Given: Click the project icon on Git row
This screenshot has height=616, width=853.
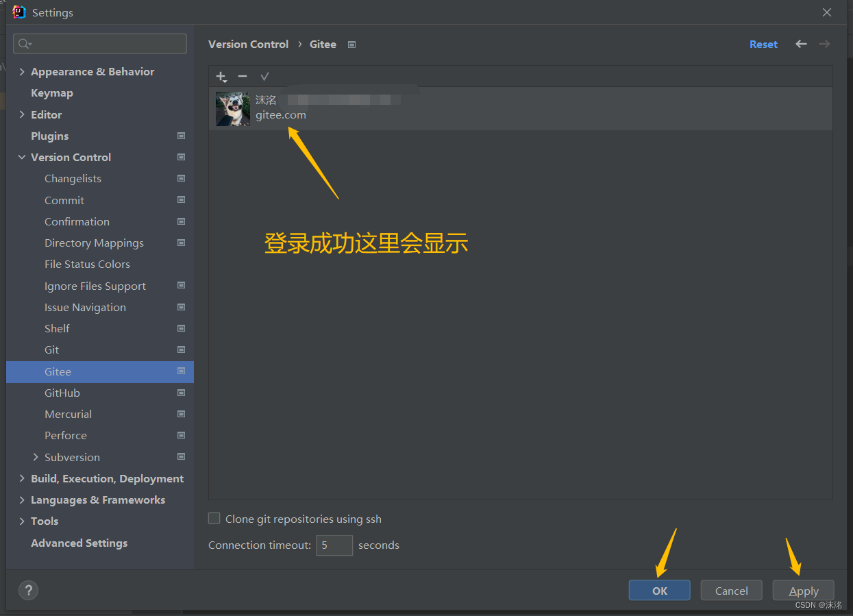Looking at the screenshot, I should pyautogui.click(x=181, y=349).
